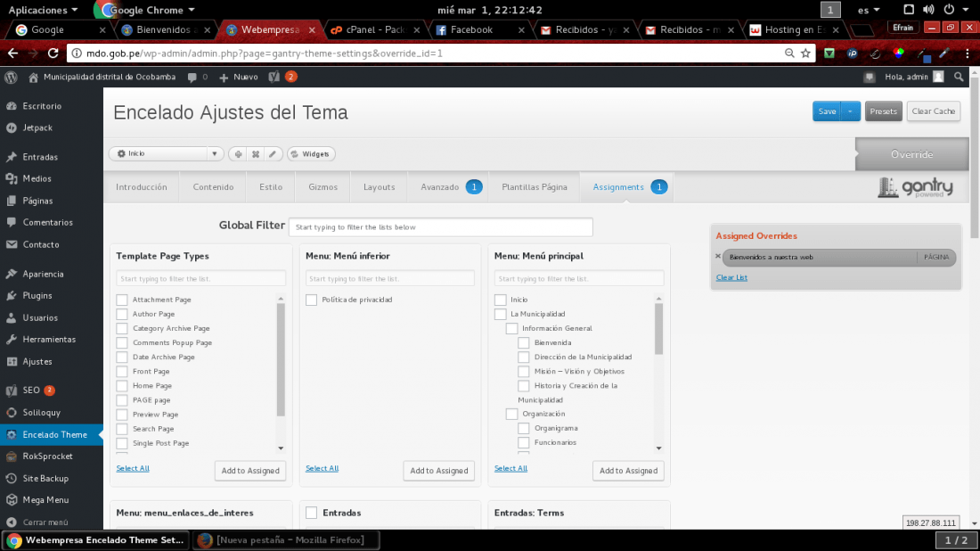The height and width of the screenshot is (551, 980).
Task: Click the volume icon in top bar
Action: click(x=928, y=10)
